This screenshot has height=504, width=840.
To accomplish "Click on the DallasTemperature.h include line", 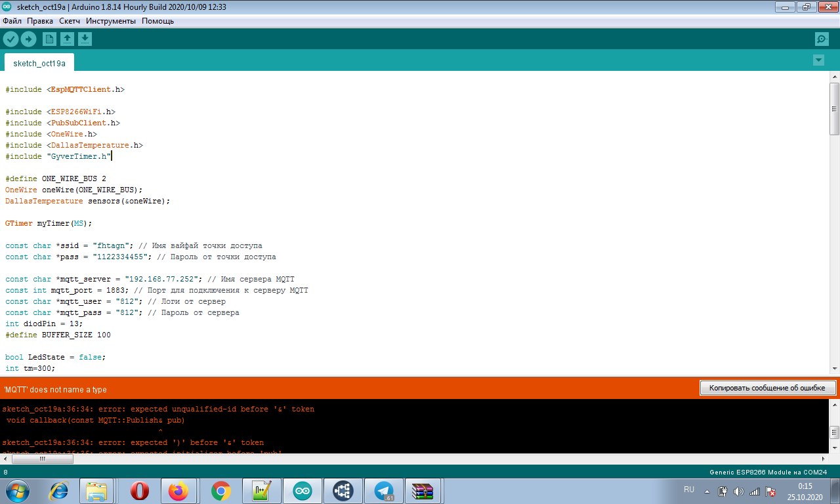I will pos(74,145).
